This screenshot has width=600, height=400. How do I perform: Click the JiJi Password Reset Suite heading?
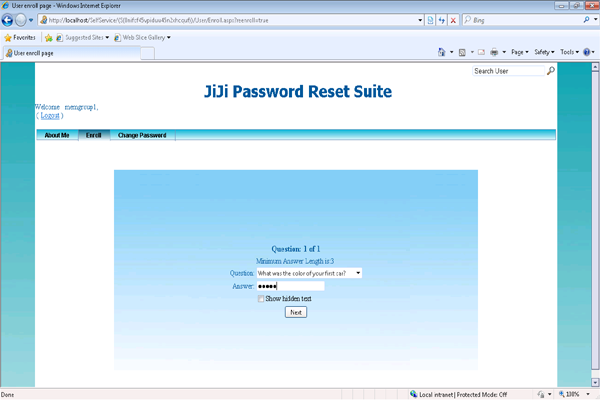tap(298, 91)
